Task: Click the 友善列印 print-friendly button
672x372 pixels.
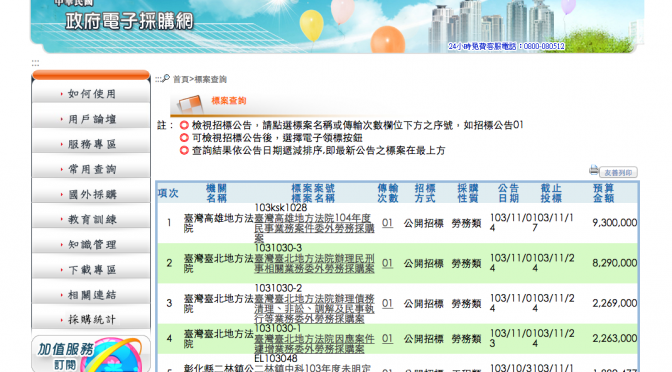Action: coord(618,172)
